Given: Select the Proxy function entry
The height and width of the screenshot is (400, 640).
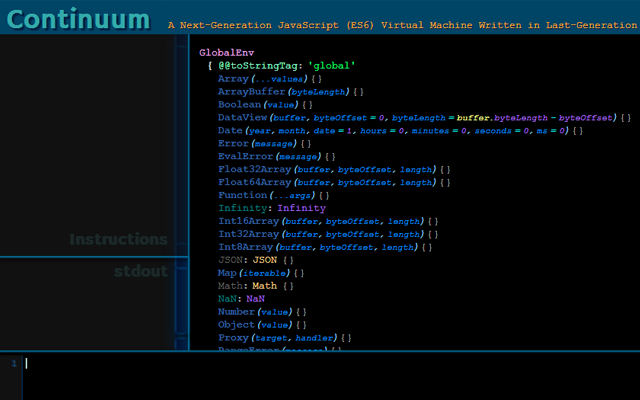Looking at the screenshot, I should 234,338.
